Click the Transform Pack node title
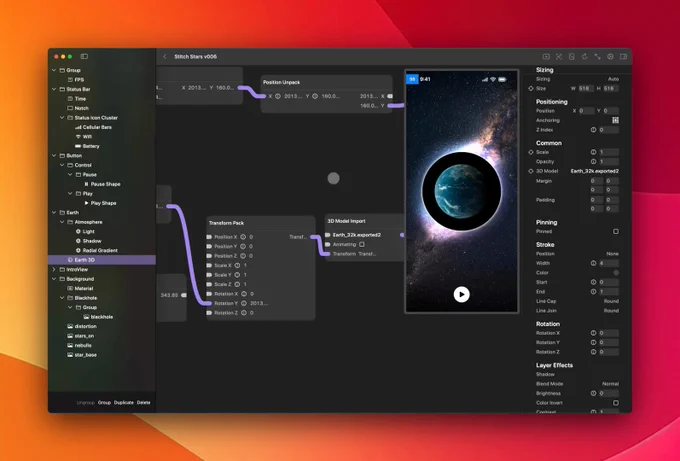The image size is (680, 461). [x=226, y=223]
